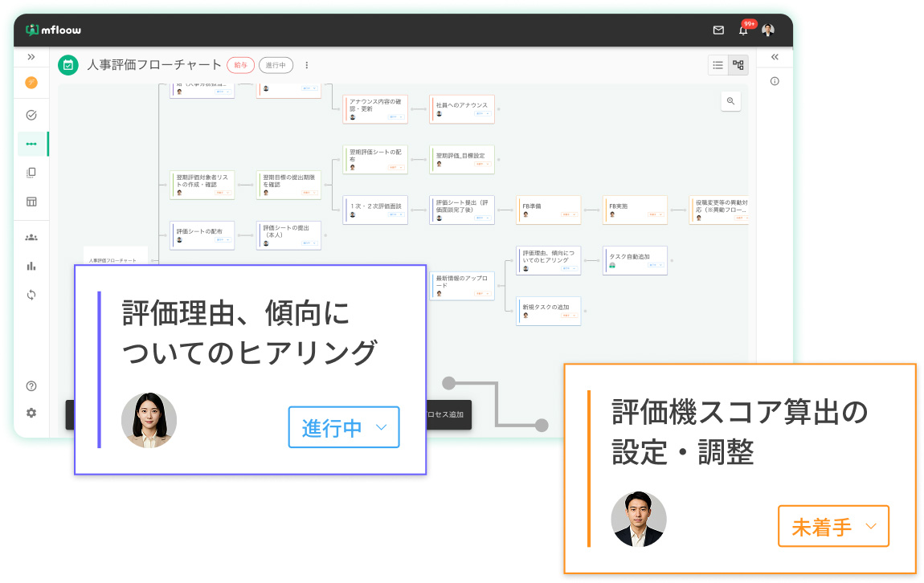The height and width of the screenshot is (583, 924).
Task: Open the help question mark icon
Action: [31, 386]
